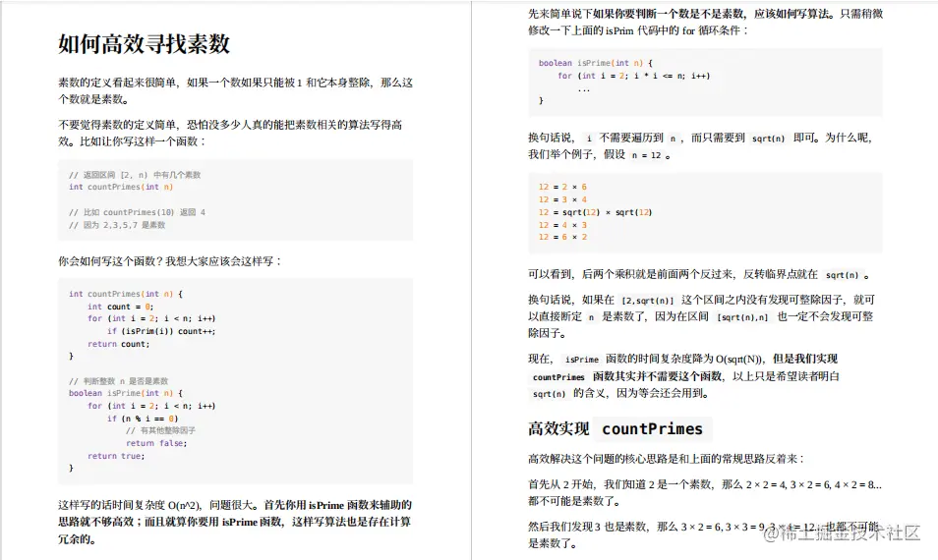Click code line 12 = 6 × 2
Viewport: 938px width, 560px height.
click(x=563, y=237)
